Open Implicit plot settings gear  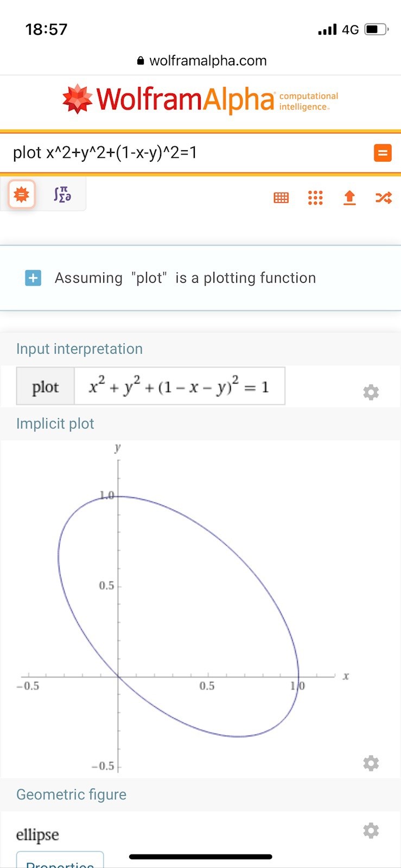click(x=371, y=763)
